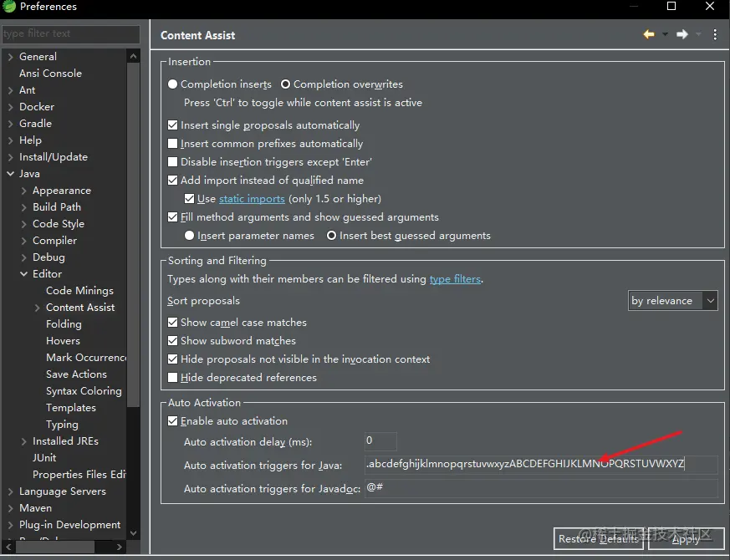Click the Restore Defaults button
Screen dimensions: 730x560
point(598,538)
